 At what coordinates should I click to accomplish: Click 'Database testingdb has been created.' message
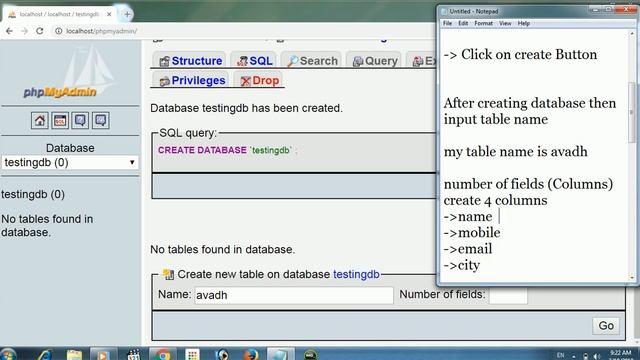pyautogui.click(x=247, y=108)
